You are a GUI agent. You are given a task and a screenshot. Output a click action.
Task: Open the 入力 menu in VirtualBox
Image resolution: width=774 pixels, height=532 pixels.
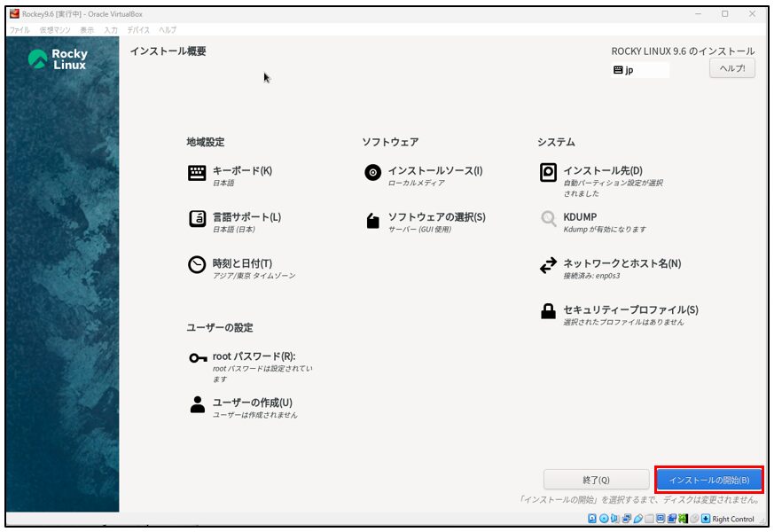tap(110, 30)
